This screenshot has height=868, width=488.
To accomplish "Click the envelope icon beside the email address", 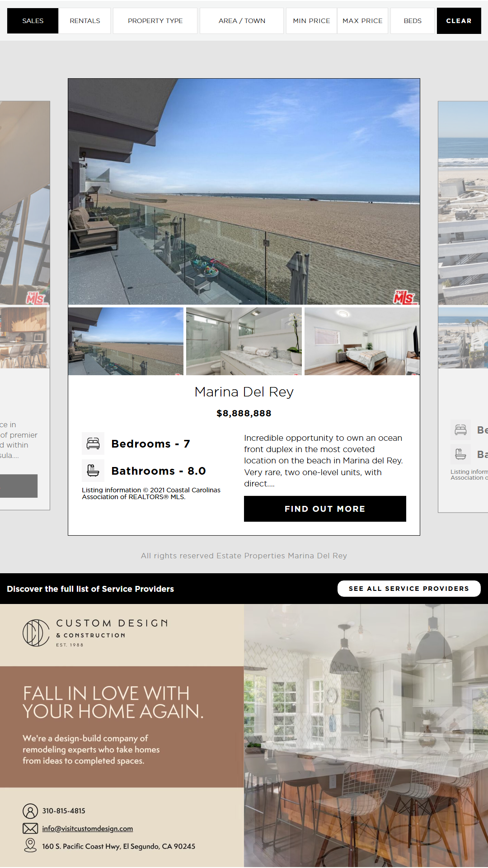I will 30,828.
